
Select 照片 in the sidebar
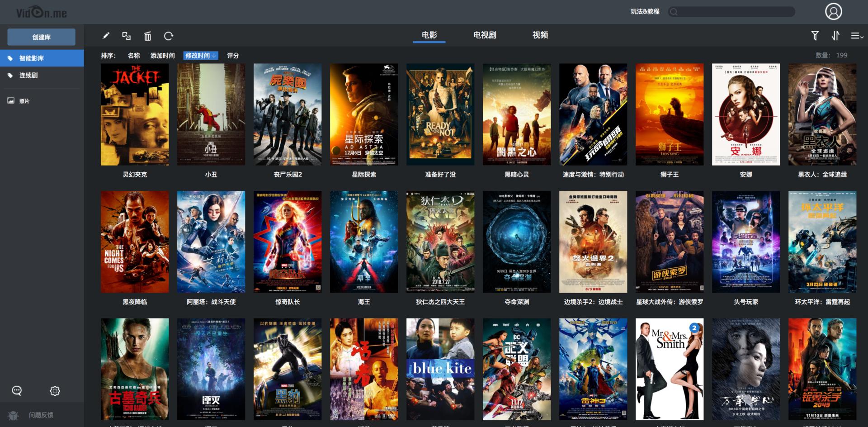point(42,101)
